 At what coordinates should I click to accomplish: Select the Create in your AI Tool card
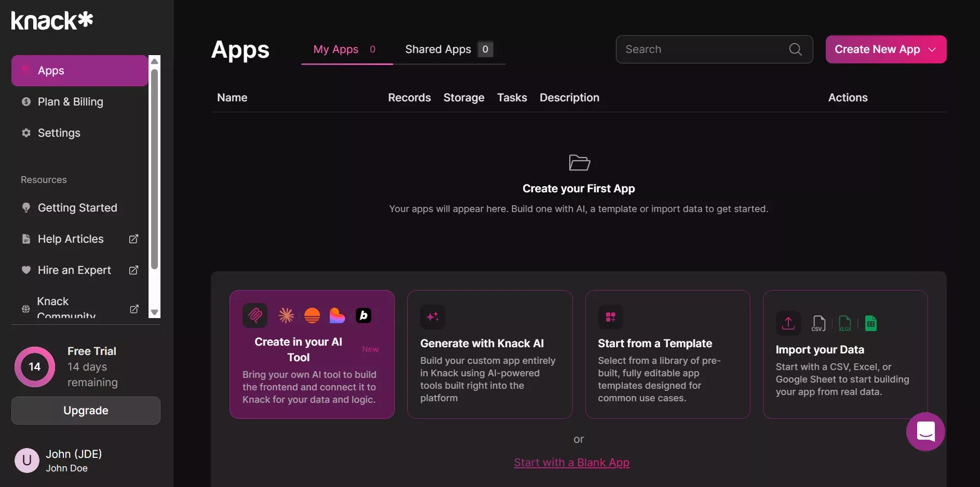pyautogui.click(x=312, y=354)
